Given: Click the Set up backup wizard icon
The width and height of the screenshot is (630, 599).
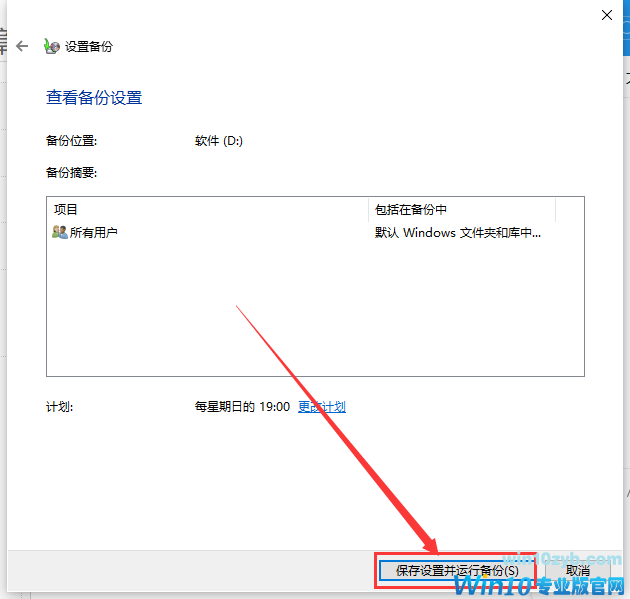Looking at the screenshot, I should 52,46.
